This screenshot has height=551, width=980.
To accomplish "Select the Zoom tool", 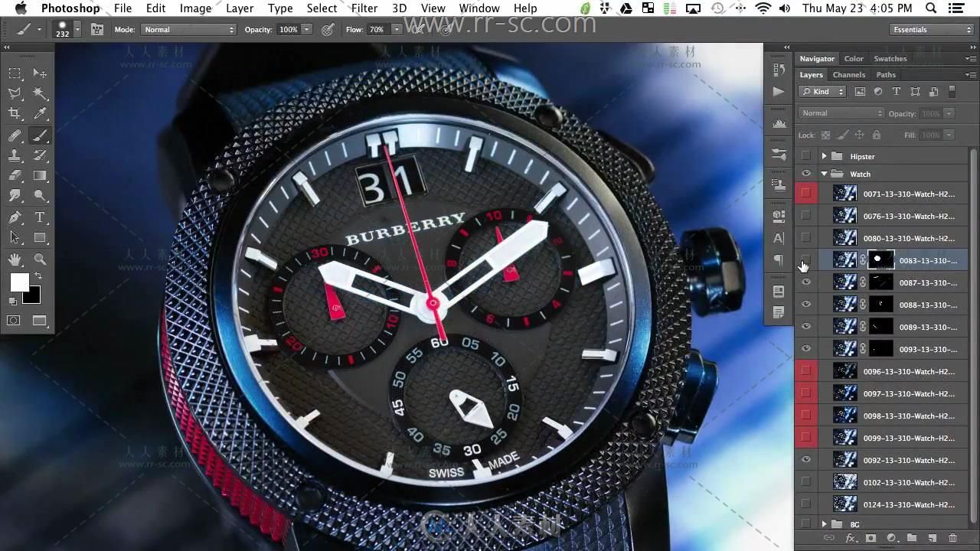I will coord(40,259).
